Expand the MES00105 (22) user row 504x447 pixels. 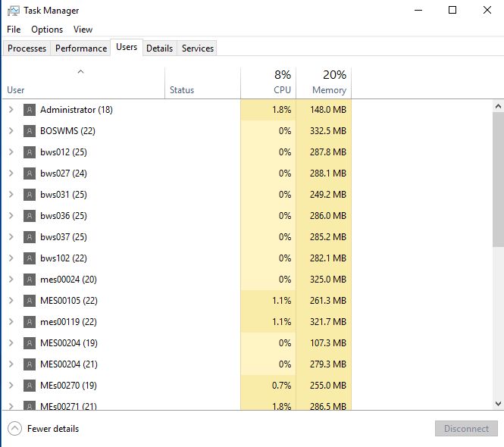tap(11, 301)
